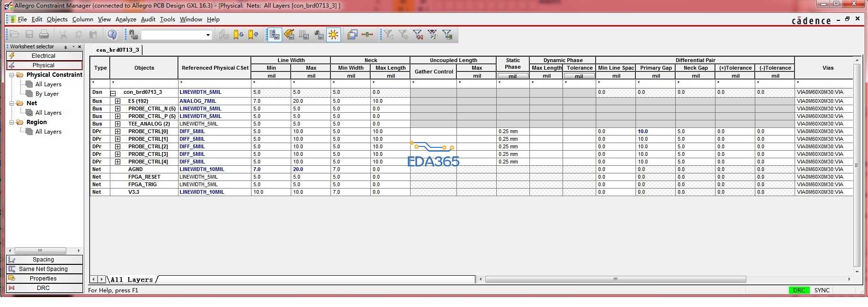Open the toolbar search combo box dropdown
Viewport: 868px width, 307px height.
point(208,35)
